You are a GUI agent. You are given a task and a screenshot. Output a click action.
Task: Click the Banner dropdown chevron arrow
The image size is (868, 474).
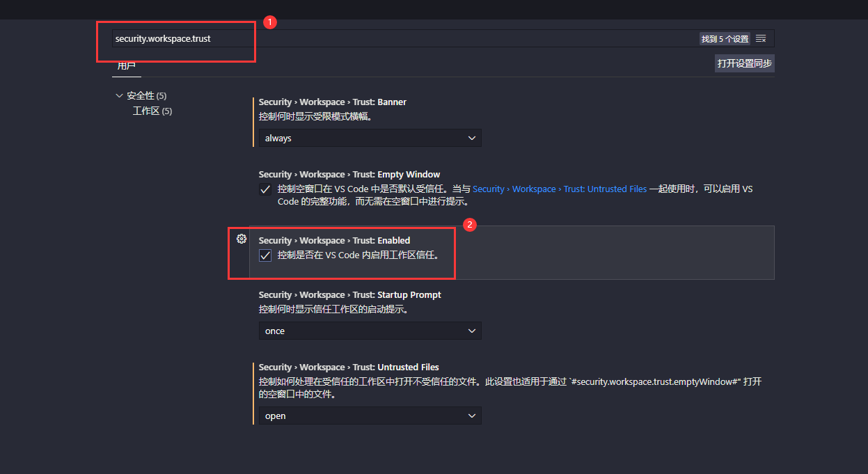473,138
